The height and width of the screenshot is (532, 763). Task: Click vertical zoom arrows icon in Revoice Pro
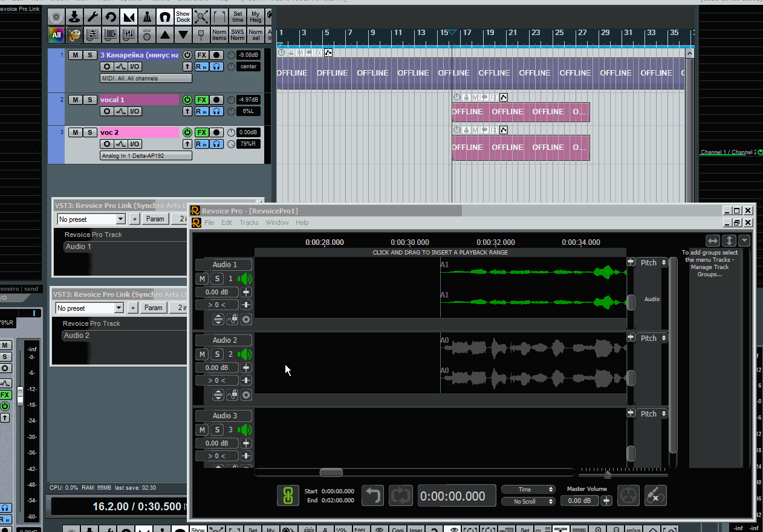tap(730, 240)
